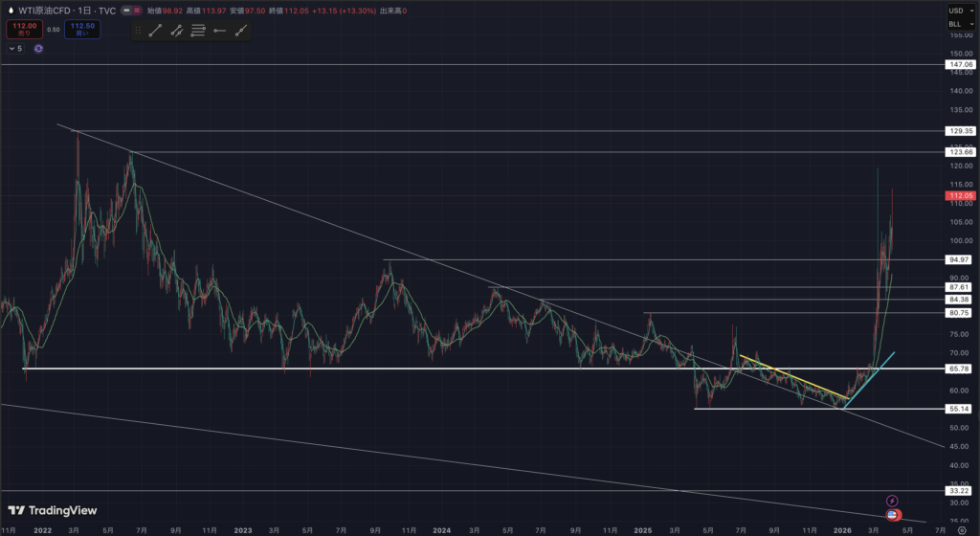Click the drawing toolbar drag handle
Viewport: 980px width, 536px height.
(138, 31)
